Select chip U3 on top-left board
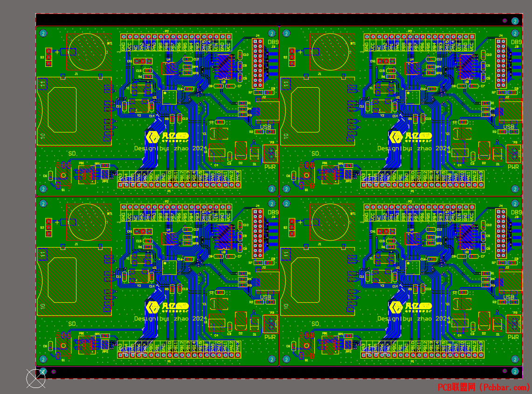This screenshot has width=532, height=394. (x=224, y=67)
